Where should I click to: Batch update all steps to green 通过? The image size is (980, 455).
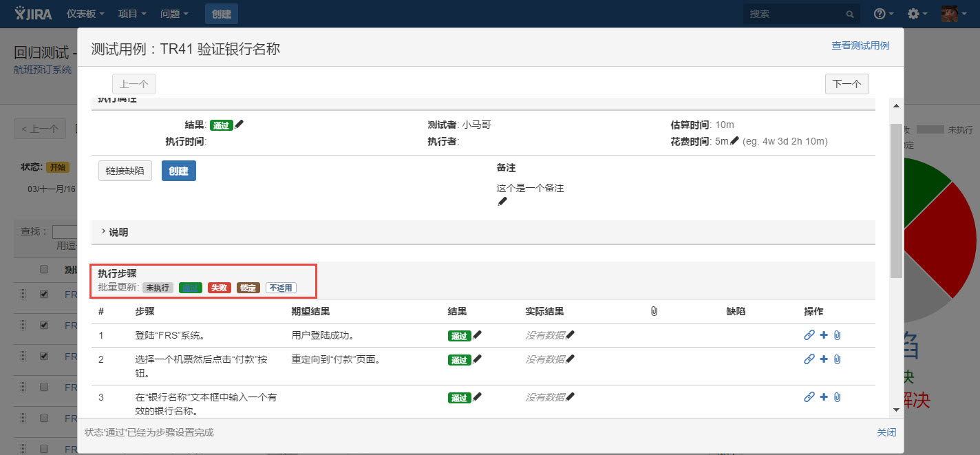191,288
